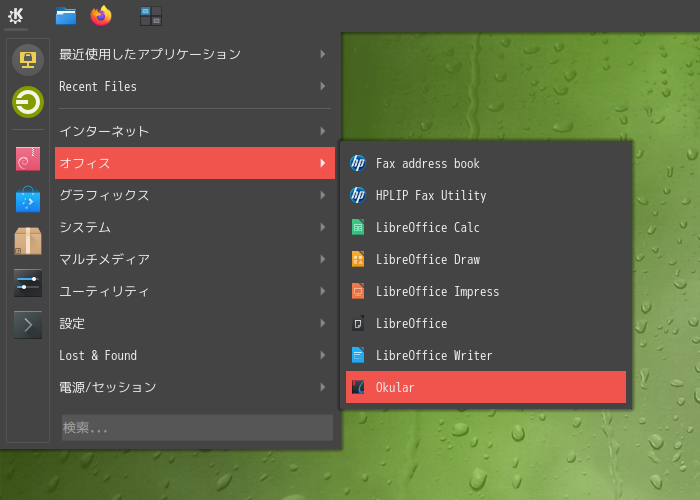700x500 pixels.
Task: Expand the マルチメディア submenu arrow
Action: [322, 259]
